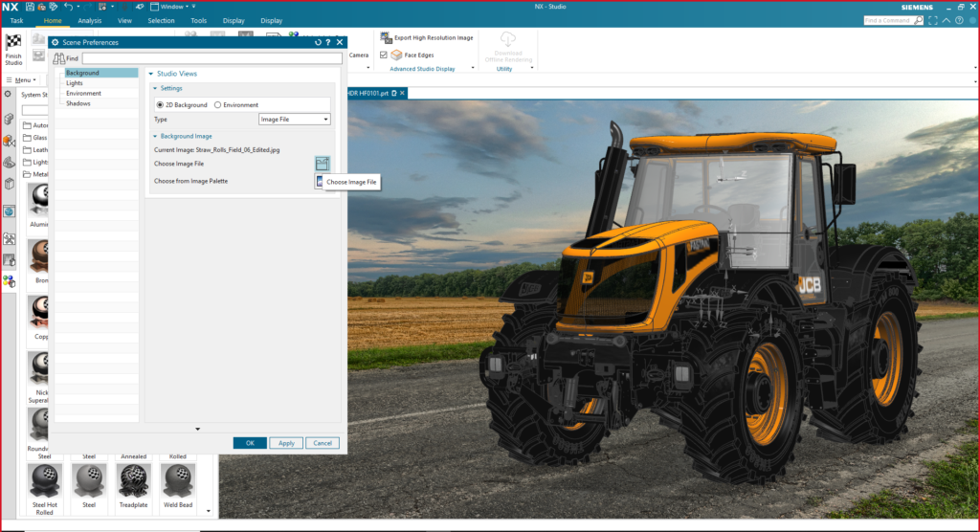Expand more options arrow at dialog bottom

pyautogui.click(x=197, y=429)
